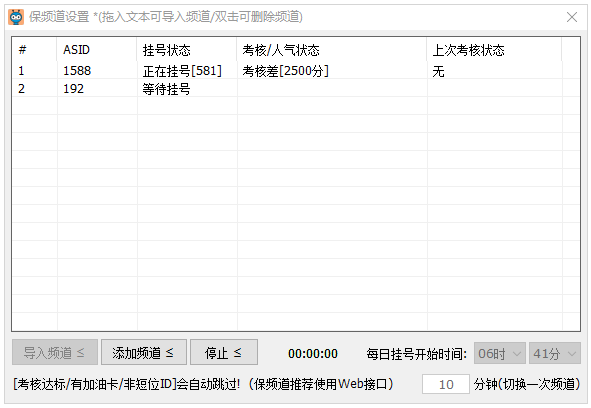Click the 上次考核状态 column header
This screenshot has width=591, height=408.
(x=494, y=50)
